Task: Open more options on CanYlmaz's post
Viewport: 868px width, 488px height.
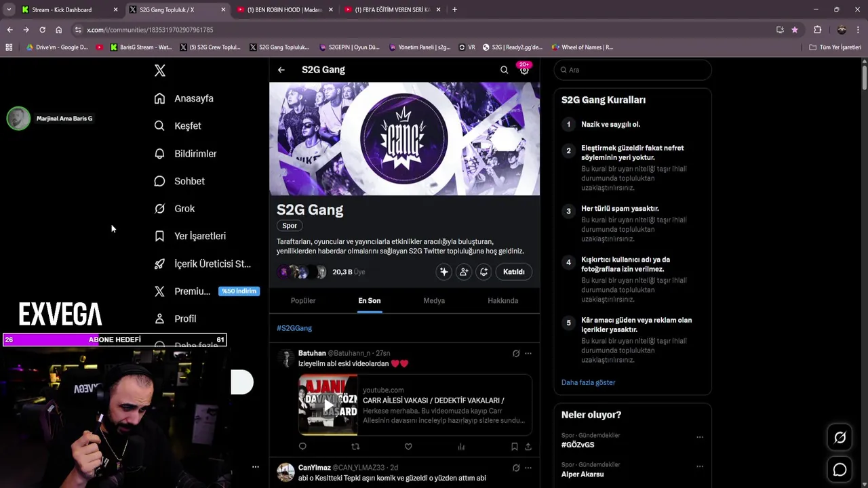Action: click(x=528, y=468)
